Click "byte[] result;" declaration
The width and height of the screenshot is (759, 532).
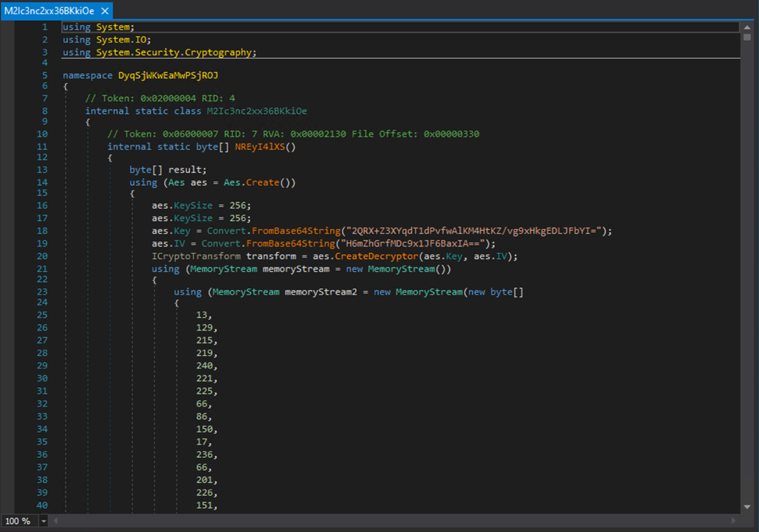pos(168,170)
